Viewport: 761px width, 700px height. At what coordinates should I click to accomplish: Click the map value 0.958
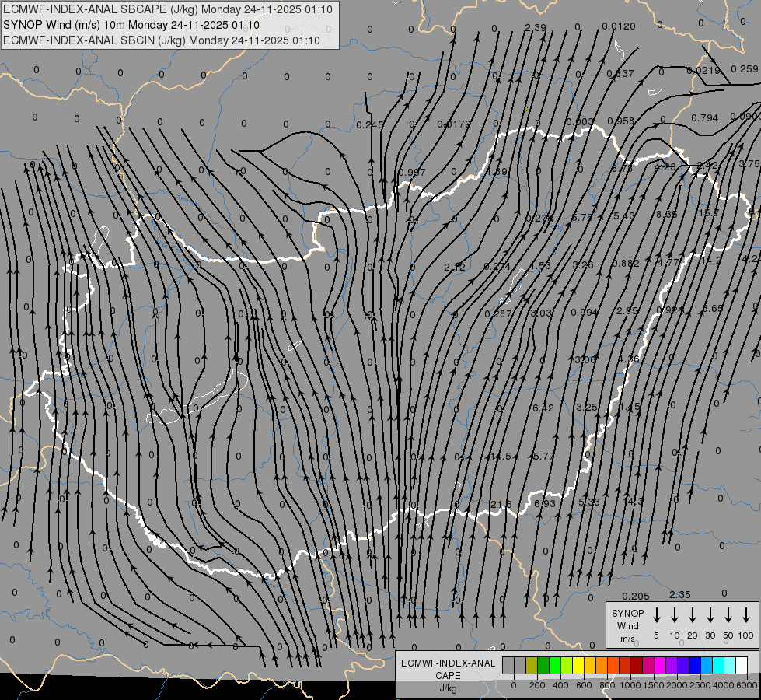point(621,121)
